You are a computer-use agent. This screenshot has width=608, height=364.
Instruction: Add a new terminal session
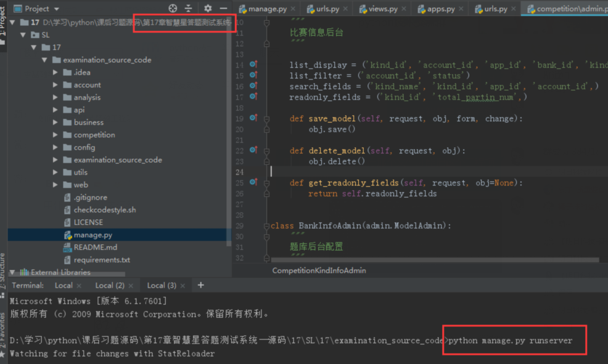(x=200, y=285)
